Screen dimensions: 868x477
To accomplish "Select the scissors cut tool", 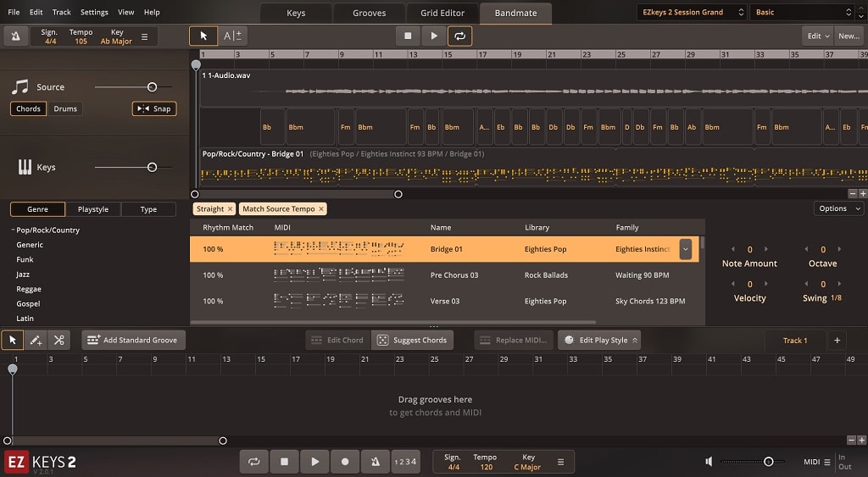I will (59, 341).
